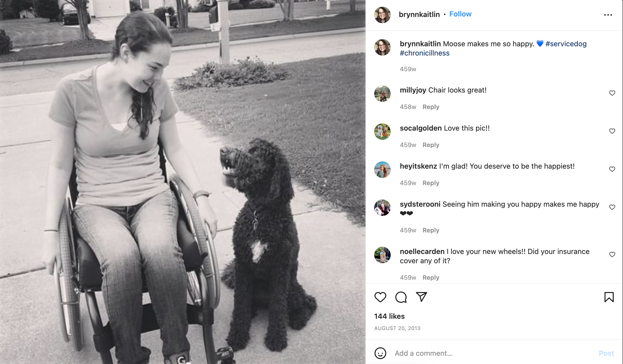This screenshot has height=364, width=623.
Task: Save the post with the bookmark icon
Action: (609, 297)
